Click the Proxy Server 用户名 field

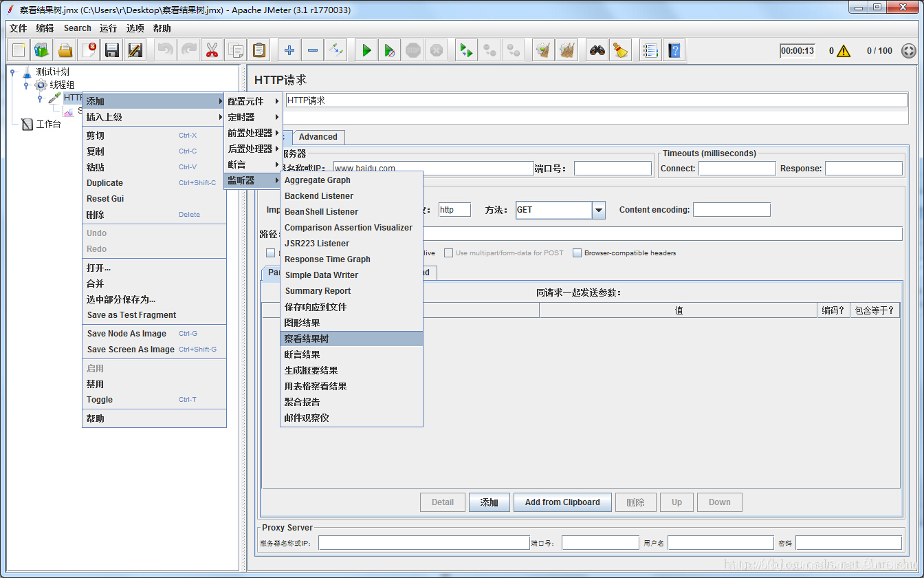click(x=720, y=543)
